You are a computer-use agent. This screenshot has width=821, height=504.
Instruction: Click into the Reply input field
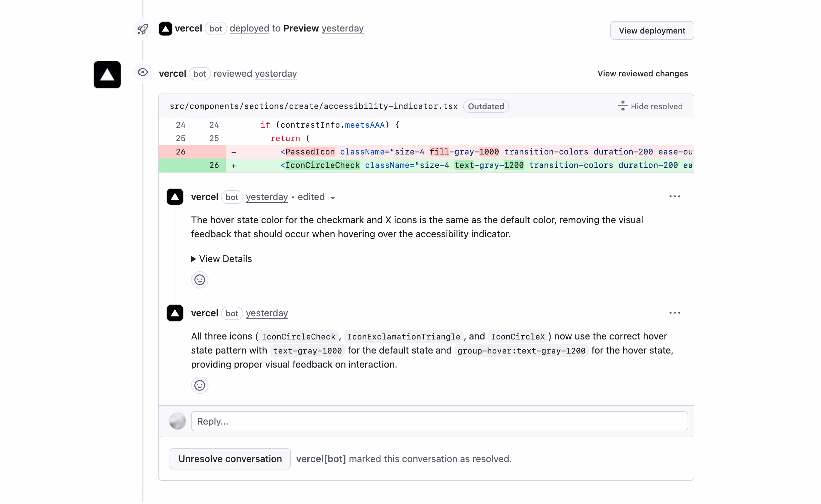439,422
